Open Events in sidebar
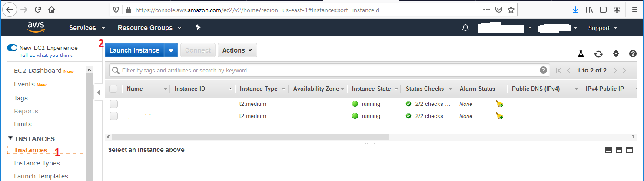This screenshot has width=644, height=181. (x=24, y=84)
